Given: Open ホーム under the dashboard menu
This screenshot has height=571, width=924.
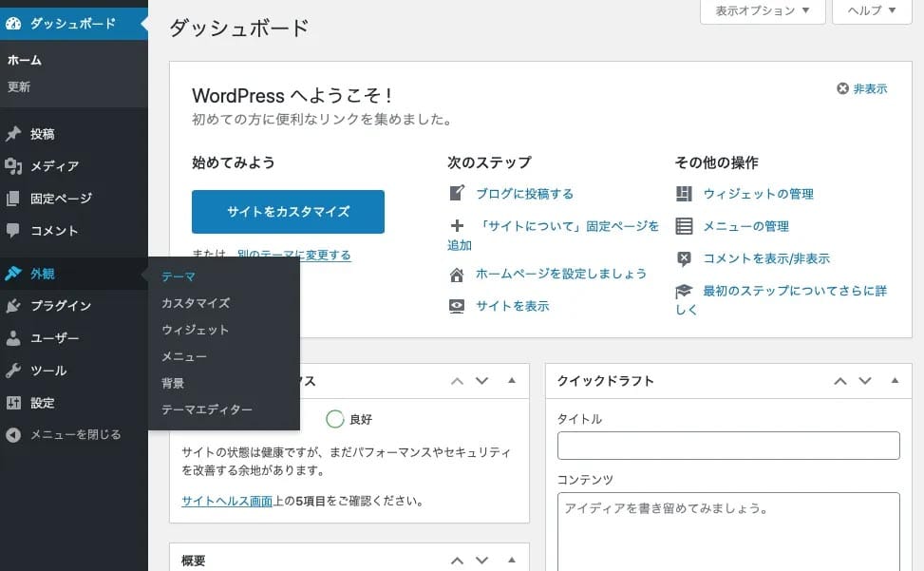Looking at the screenshot, I should pyautogui.click(x=25, y=60).
